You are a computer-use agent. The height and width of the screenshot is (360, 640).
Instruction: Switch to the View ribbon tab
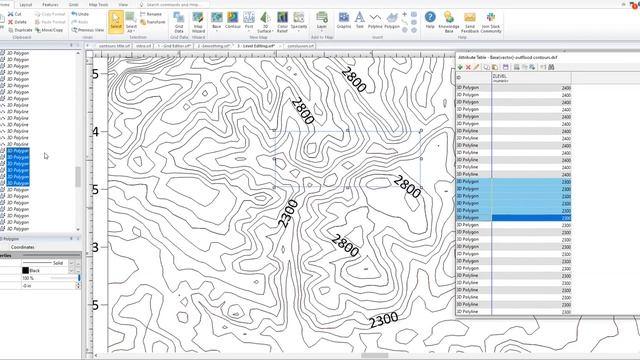[x=123, y=4]
